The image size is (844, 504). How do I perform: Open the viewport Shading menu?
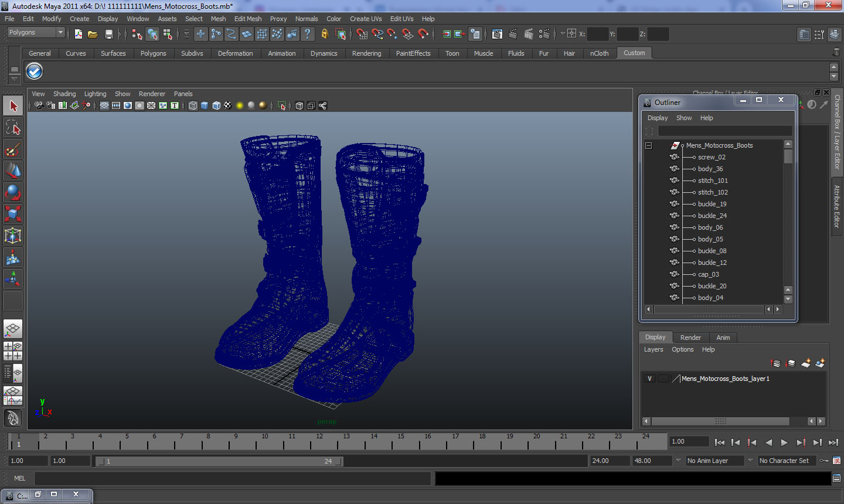[64, 94]
